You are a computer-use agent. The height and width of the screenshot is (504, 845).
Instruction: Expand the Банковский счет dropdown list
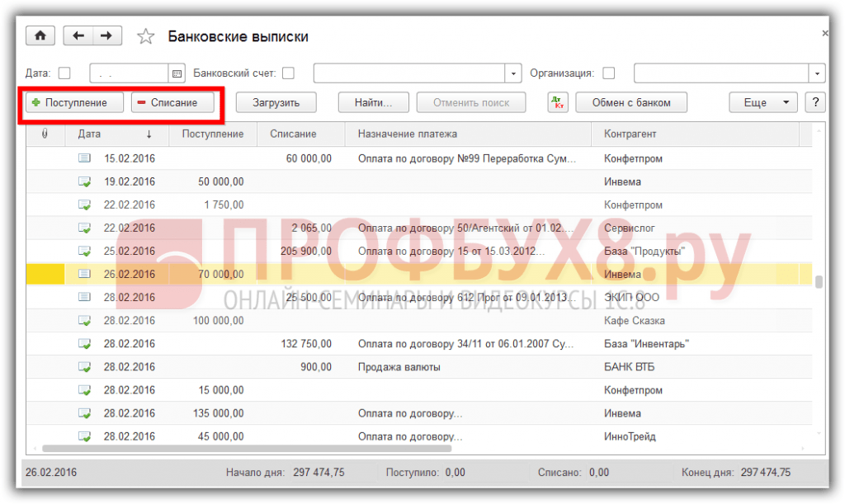[513, 73]
